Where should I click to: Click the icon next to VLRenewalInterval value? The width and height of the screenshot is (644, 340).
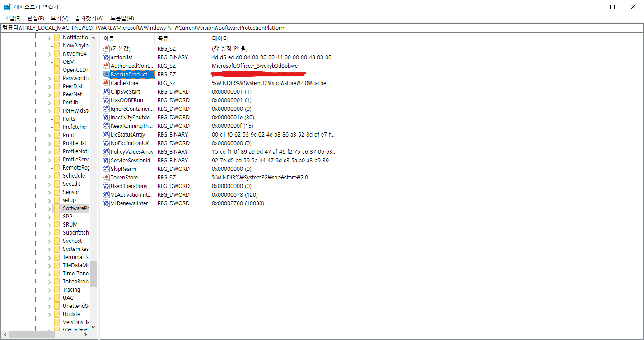(106, 203)
